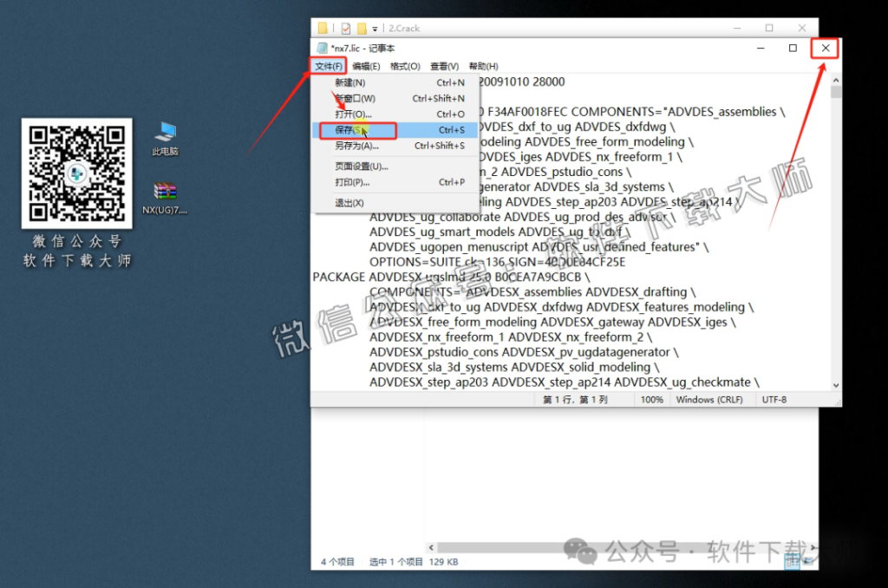888x588 pixels.
Task: Click the New folder icon on the quick access toolbar
Action: (362, 27)
